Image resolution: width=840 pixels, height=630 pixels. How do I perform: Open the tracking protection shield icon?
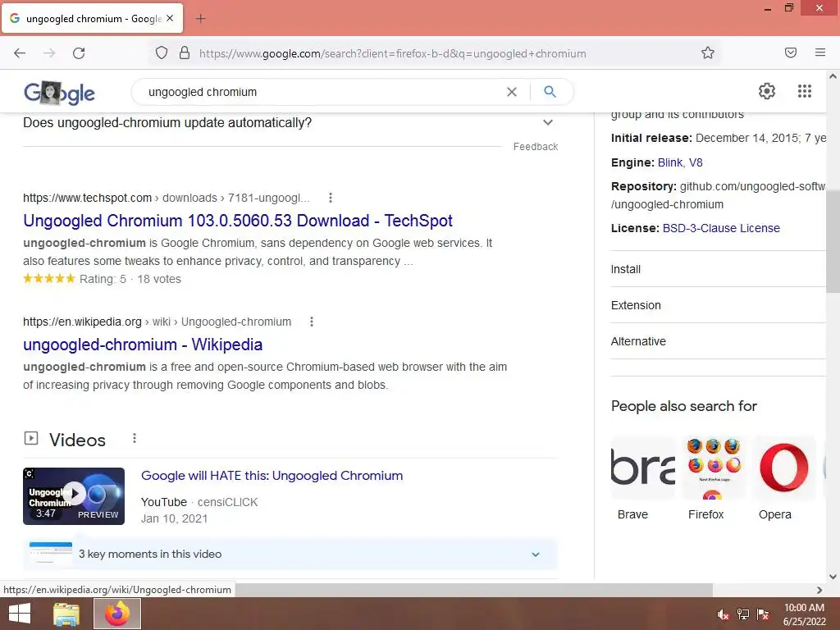click(x=162, y=53)
